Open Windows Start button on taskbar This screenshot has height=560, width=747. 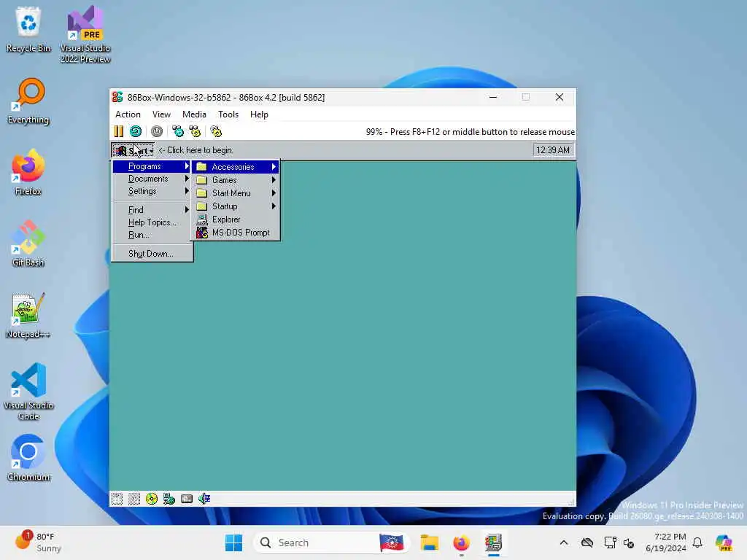(234, 542)
